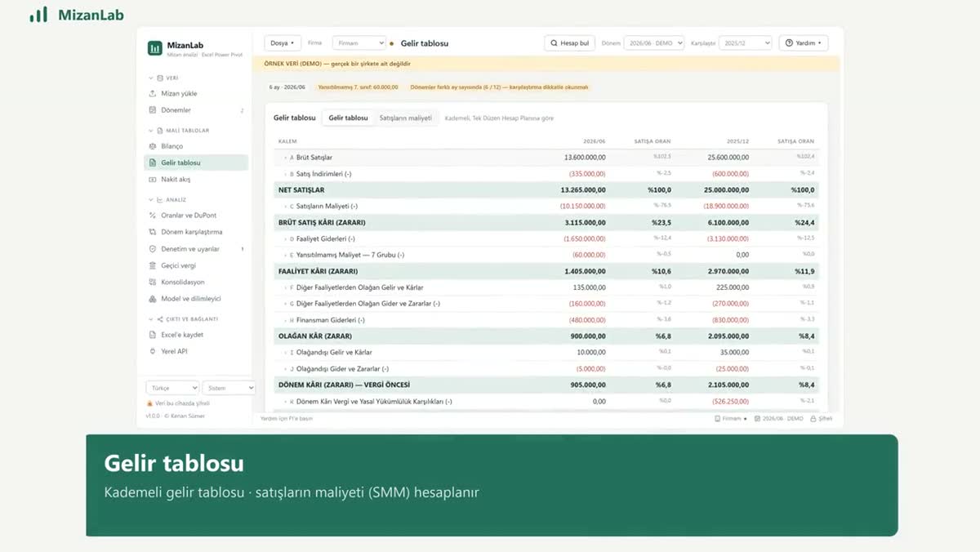980x552 pixels.
Task: Click the Yansıtılmamış 7. sınıf: 60.000,00 warning badge
Action: pyautogui.click(x=358, y=87)
